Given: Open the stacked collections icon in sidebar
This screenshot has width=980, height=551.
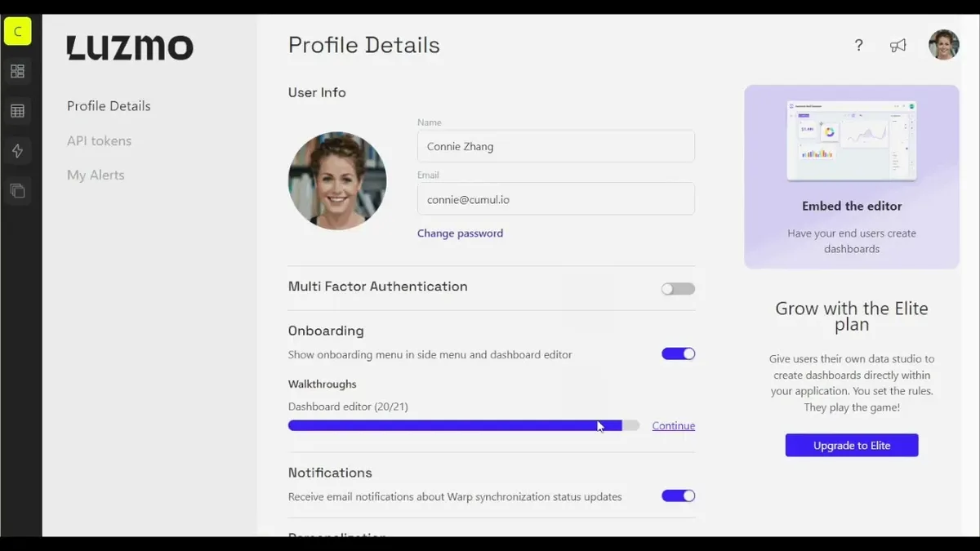Looking at the screenshot, I should pos(17,191).
